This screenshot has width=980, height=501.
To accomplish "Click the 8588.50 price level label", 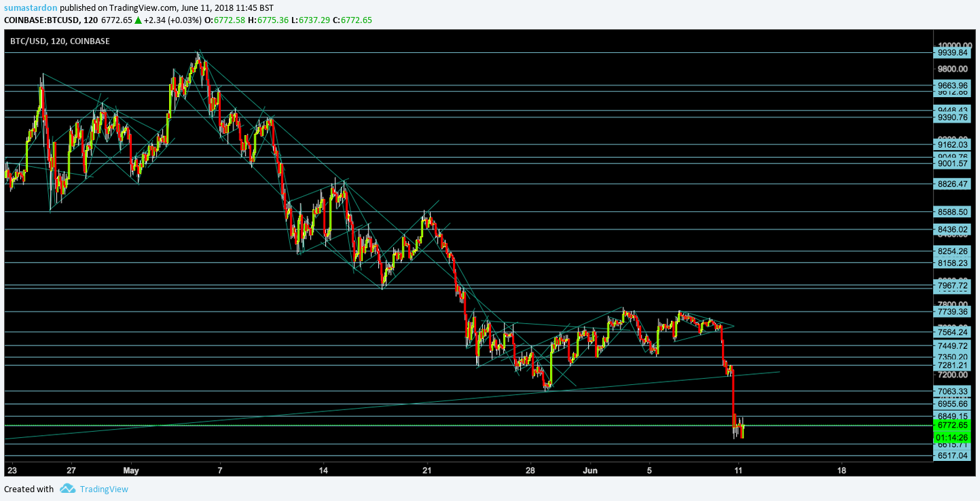I will click(952, 212).
